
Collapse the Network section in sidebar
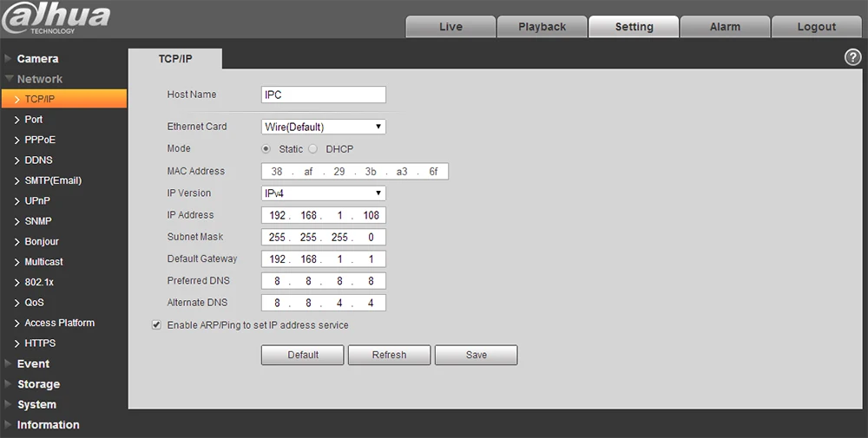(39, 79)
